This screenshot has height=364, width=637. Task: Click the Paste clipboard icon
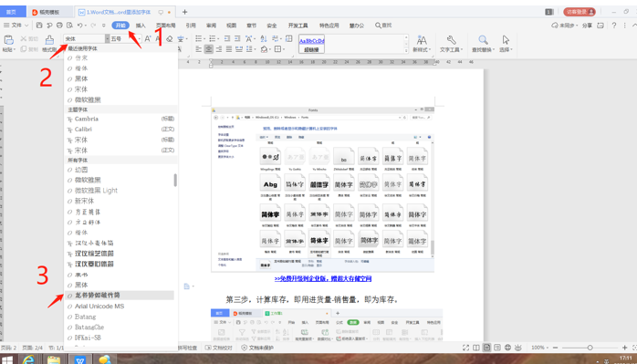click(x=8, y=40)
